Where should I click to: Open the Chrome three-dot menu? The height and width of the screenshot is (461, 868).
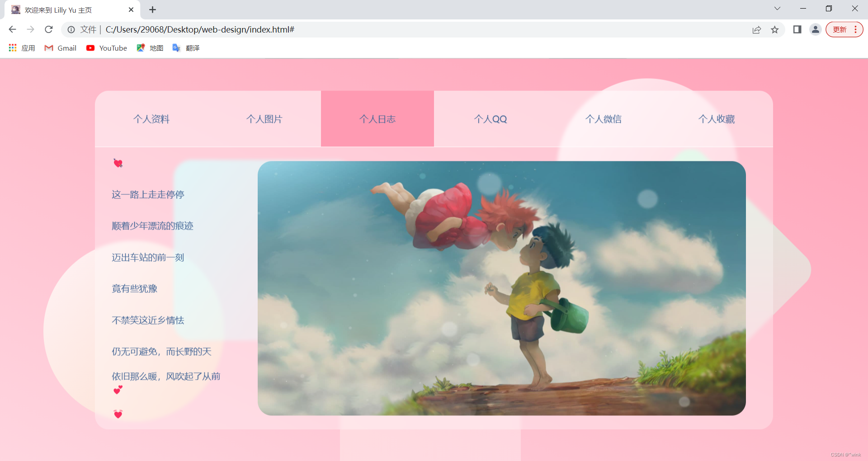(x=856, y=29)
